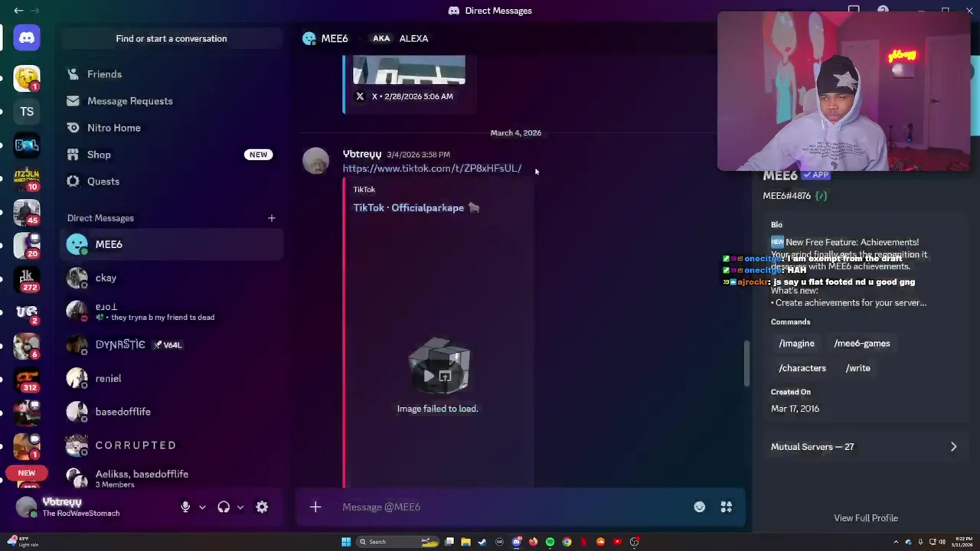Click Find or start a conversation box
Screen dimensions: 980x551
pyautogui.click(x=171, y=38)
